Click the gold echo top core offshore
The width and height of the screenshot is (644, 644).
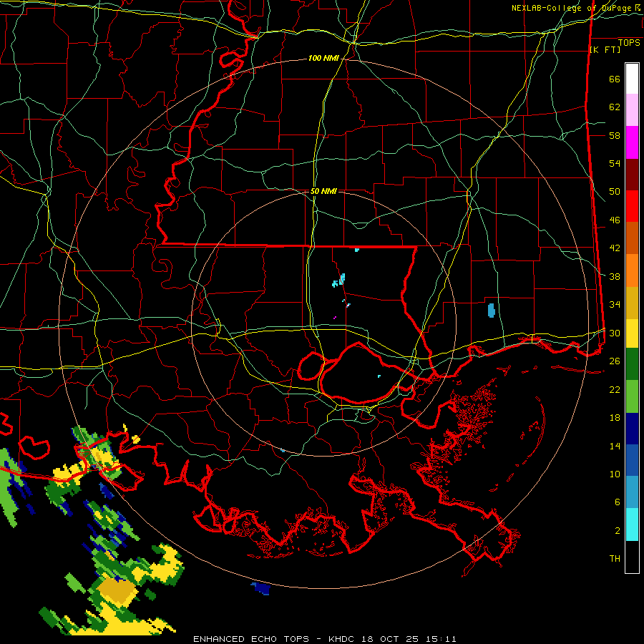coord(119,592)
